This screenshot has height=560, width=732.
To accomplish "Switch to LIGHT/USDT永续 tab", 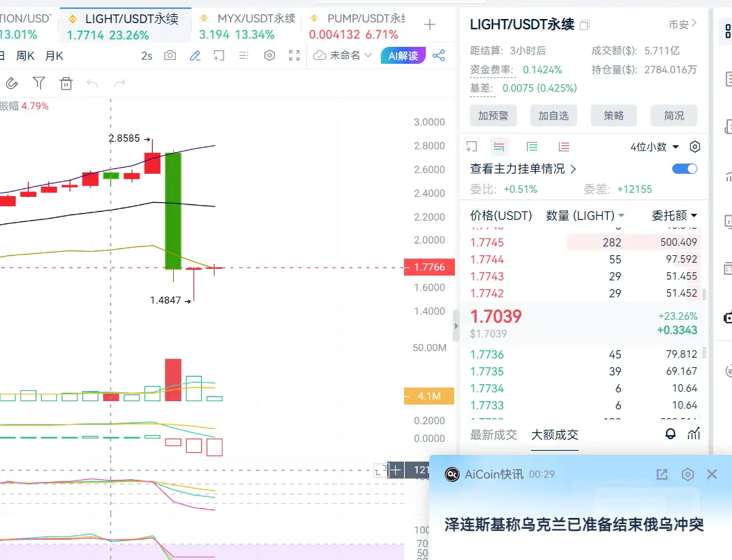I will pyautogui.click(x=125, y=26).
